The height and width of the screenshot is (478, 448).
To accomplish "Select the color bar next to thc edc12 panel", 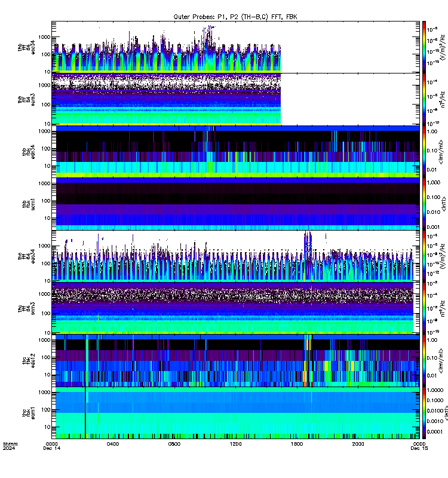I will [x=424, y=361].
